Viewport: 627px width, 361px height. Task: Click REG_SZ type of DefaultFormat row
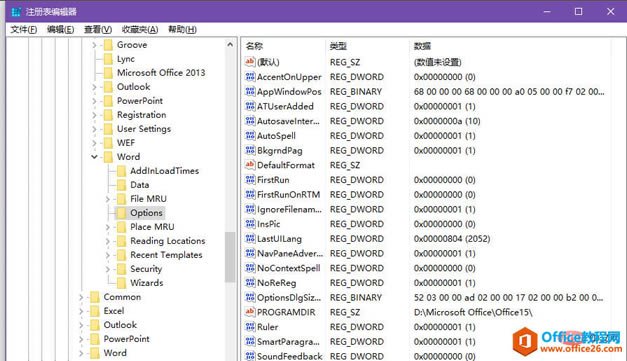pyautogui.click(x=345, y=165)
